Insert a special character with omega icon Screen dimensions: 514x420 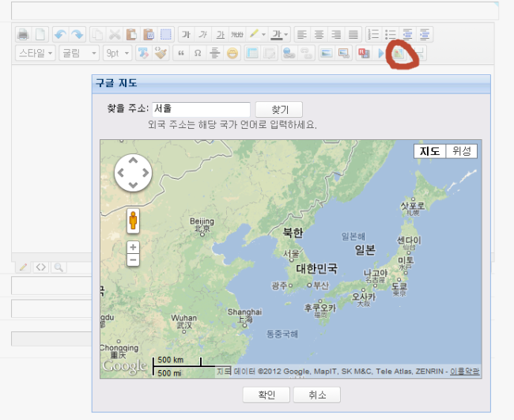tap(198, 54)
